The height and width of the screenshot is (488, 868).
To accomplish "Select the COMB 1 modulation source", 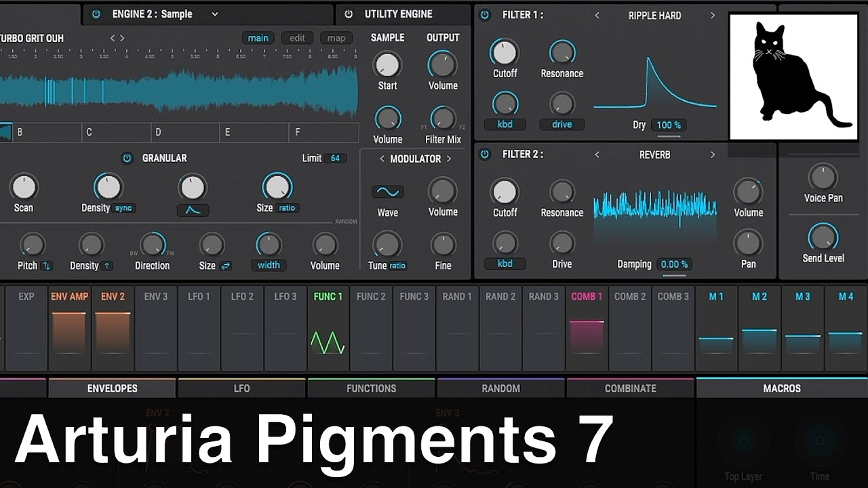I will pos(587,329).
